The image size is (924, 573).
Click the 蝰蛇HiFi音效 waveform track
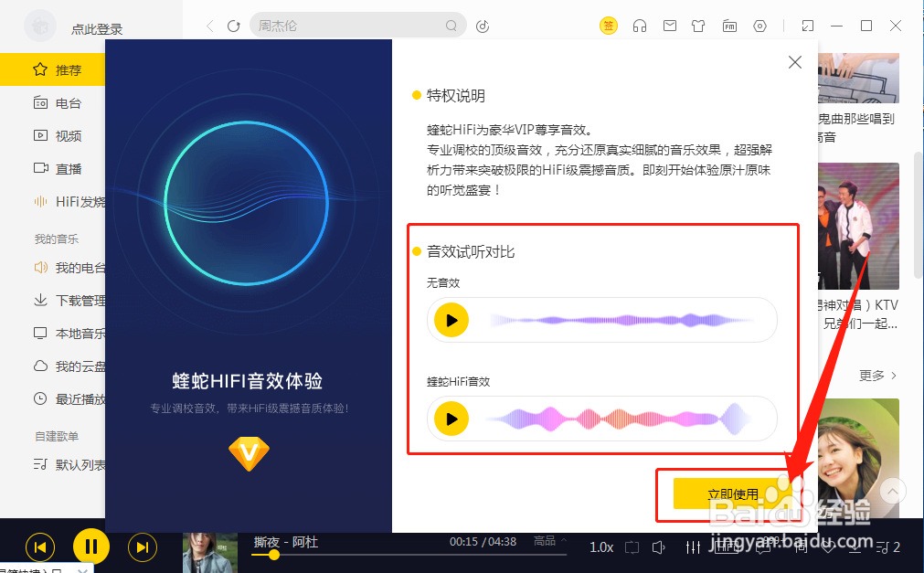pos(619,419)
